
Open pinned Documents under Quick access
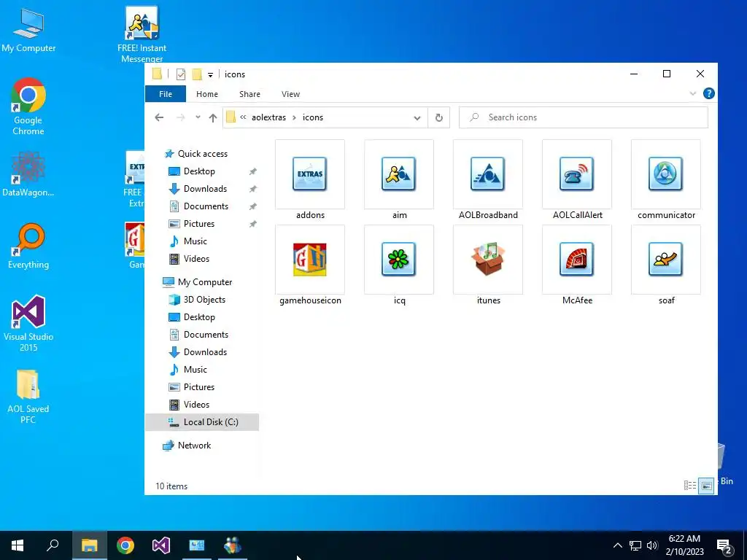(206, 206)
